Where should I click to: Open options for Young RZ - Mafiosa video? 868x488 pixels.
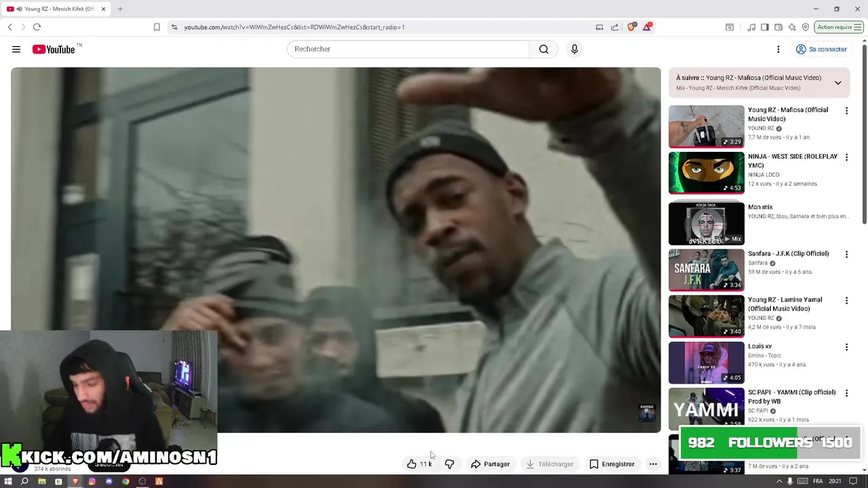coord(846,110)
